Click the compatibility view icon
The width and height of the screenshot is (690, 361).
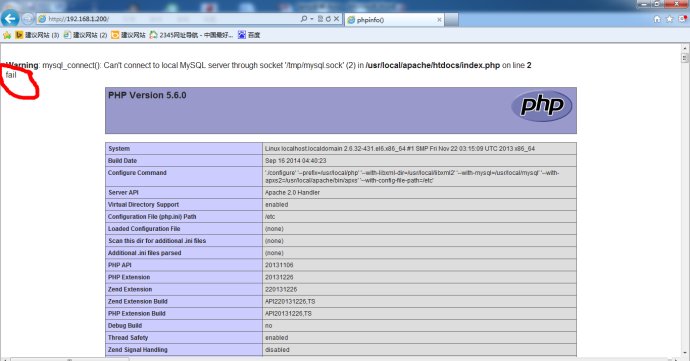320,19
